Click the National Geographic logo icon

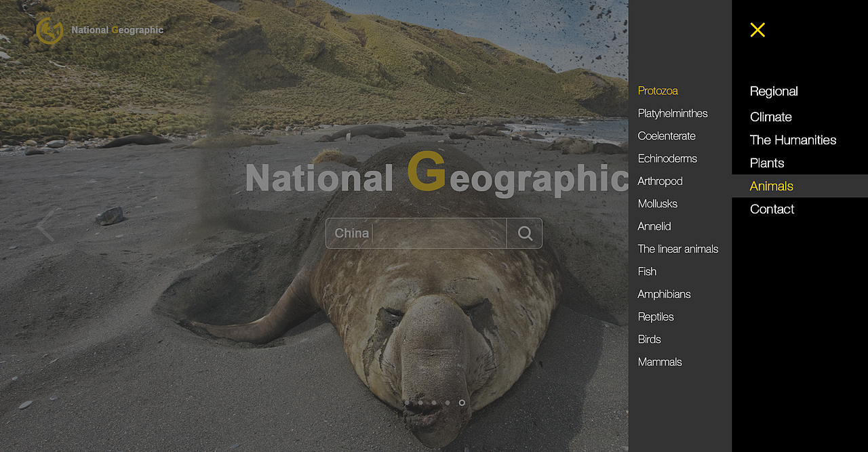coord(50,30)
